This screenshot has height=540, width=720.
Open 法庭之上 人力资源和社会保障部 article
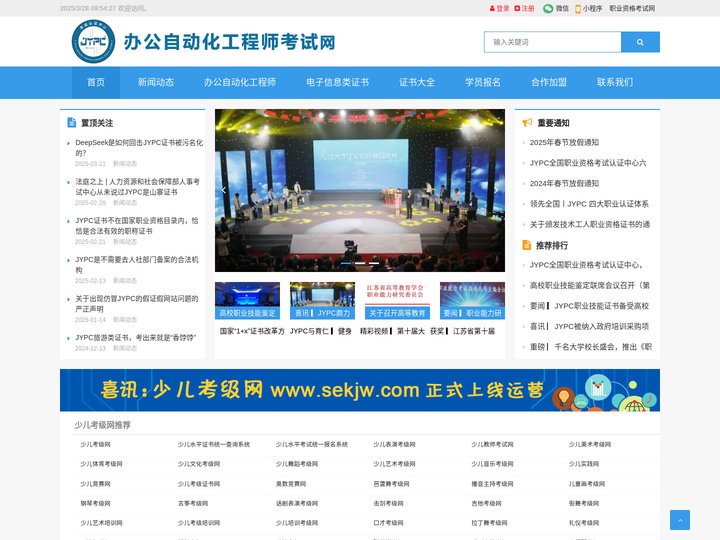pos(137,187)
